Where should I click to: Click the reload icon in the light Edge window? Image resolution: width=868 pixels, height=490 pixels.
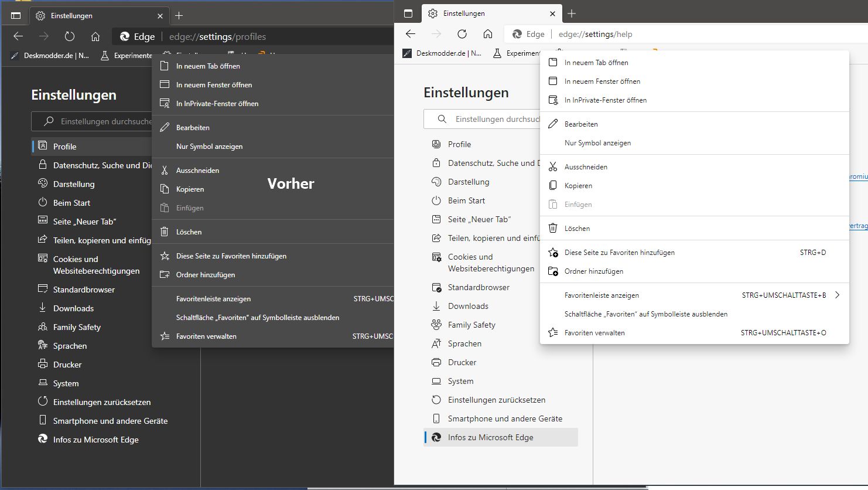[x=462, y=34]
